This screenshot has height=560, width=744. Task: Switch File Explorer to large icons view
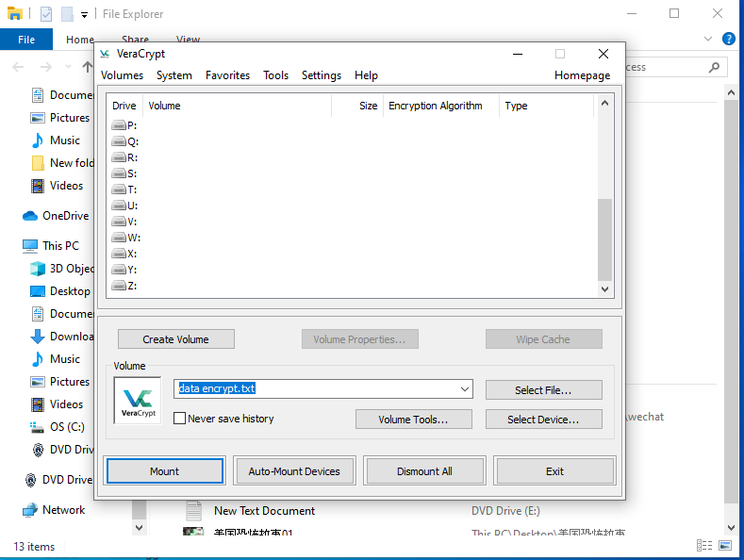(725, 545)
